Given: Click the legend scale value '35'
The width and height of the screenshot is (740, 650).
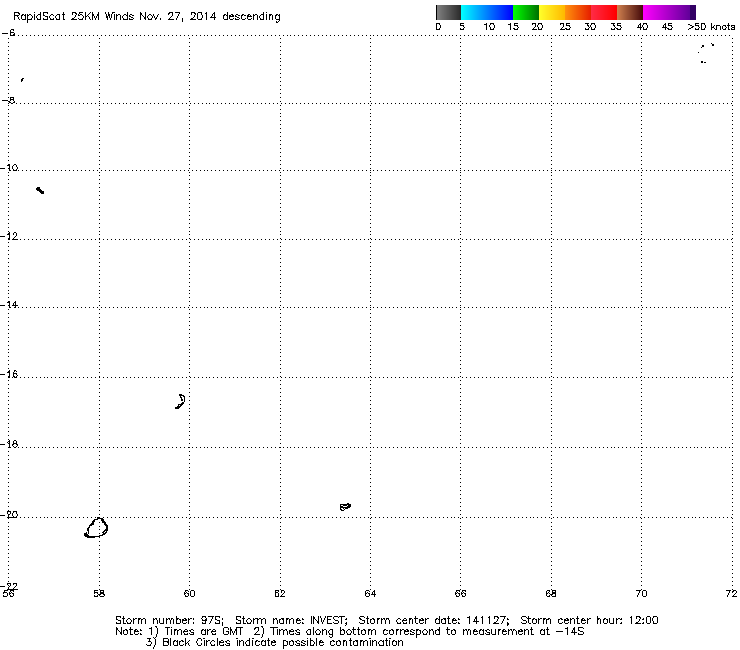Looking at the screenshot, I should (x=616, y=27).
